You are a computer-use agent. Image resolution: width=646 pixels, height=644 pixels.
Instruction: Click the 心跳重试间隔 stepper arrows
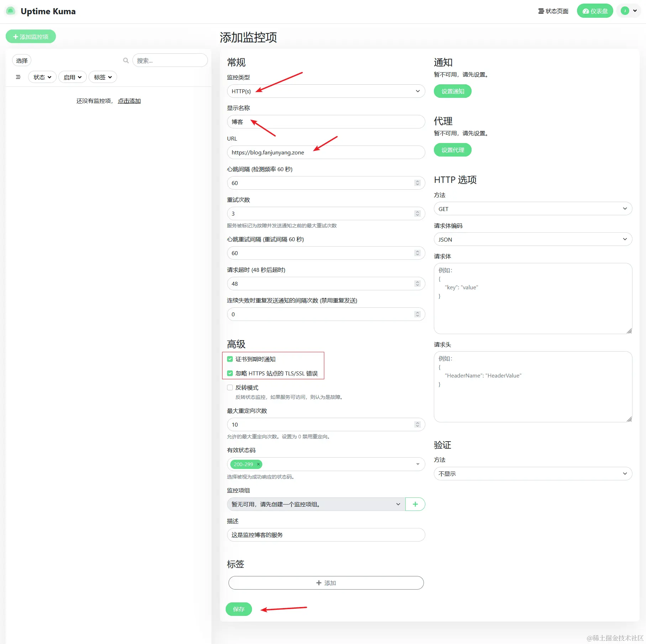417,253
